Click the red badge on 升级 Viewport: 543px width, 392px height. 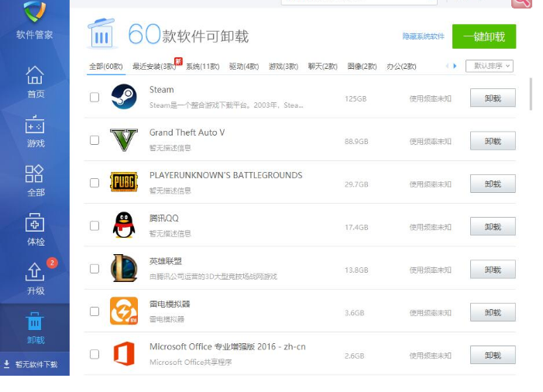coord(52,263)
